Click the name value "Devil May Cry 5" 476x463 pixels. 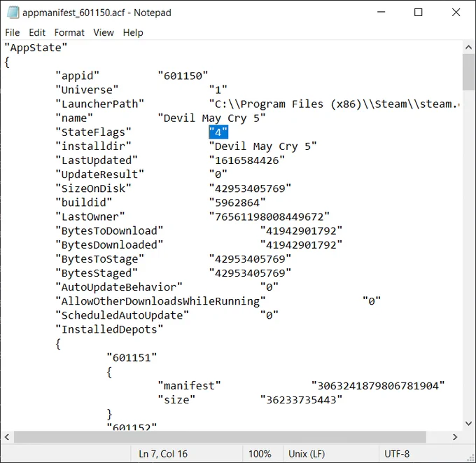point(211,118)
